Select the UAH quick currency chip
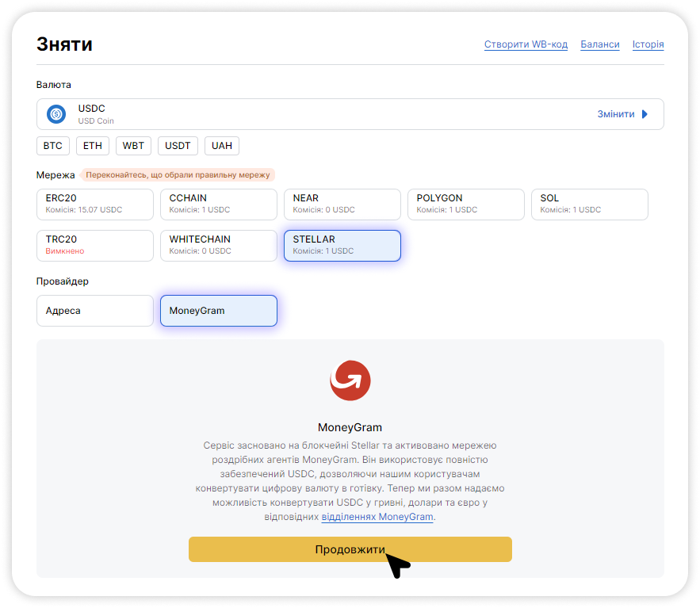Viewport: 700px width, 608px height. [222, 146]
